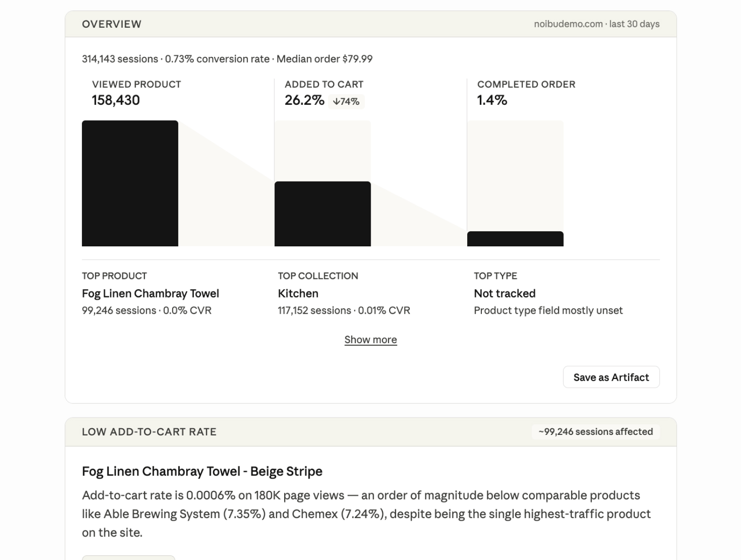This screenshot has height=560, width=741.
Task: Click the partially visible button below insight text
Action: (x=128, y=558)
